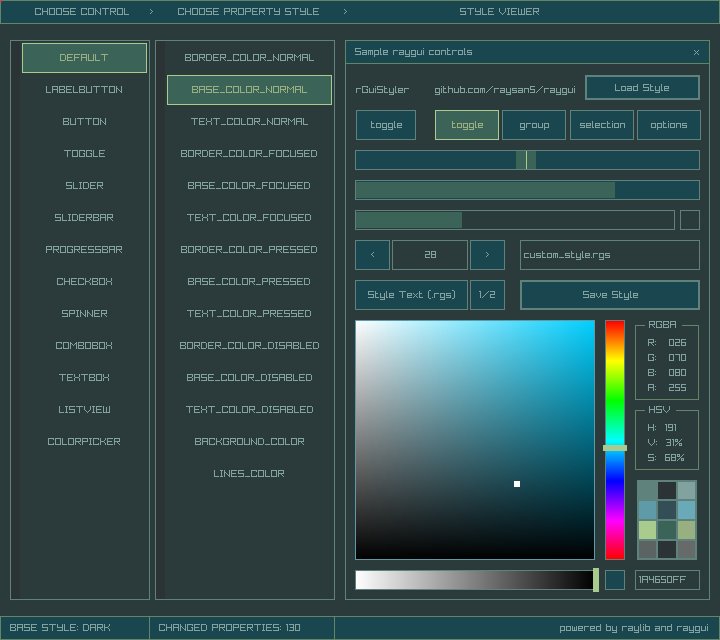The image size is (720, 640).
Task: Click the inactive toggle button at left
Action: pos(386,125)
